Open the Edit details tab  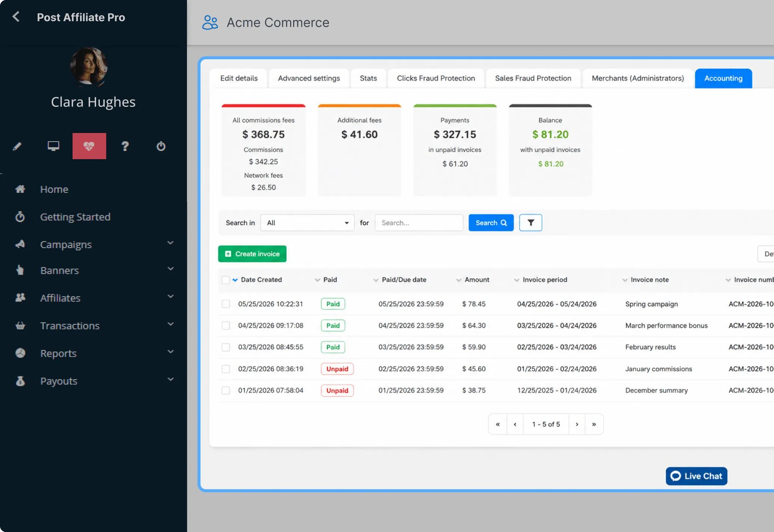[x=239, y=78]
